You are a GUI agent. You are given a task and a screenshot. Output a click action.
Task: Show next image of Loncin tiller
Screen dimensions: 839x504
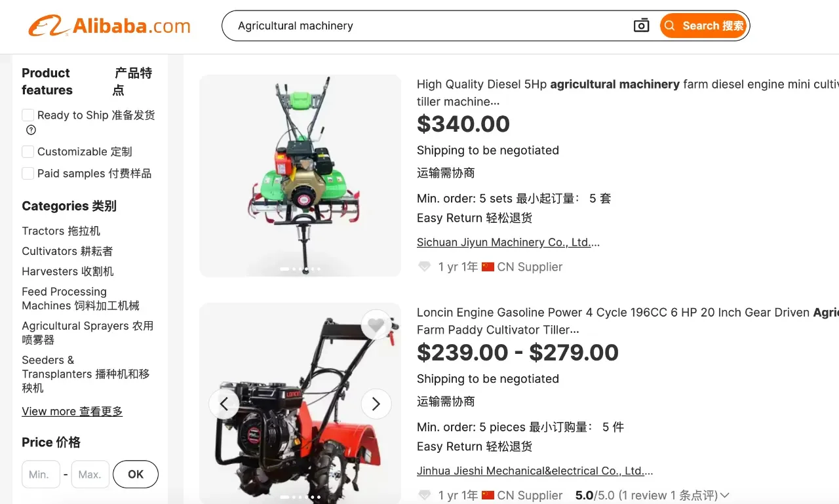tap(376, 404)
